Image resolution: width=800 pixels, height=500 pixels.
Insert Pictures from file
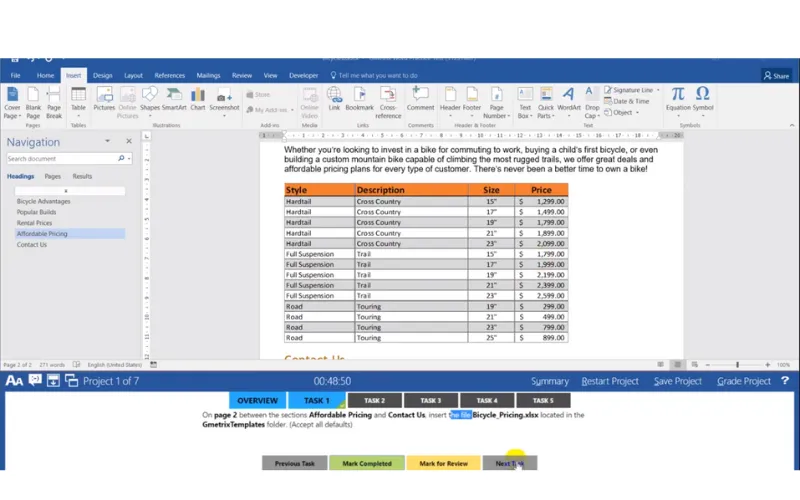click(104, 99)
